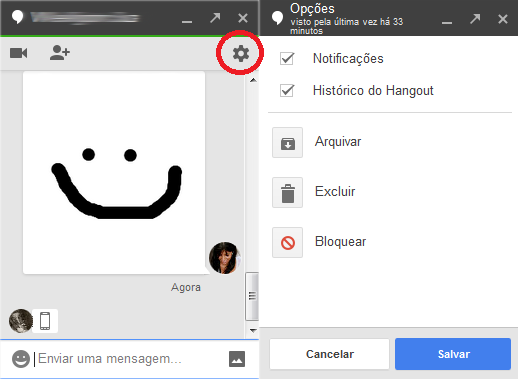This screenshot has height=379, width=518.
Task: Click the Notificações label text
Action: [348, 59]
